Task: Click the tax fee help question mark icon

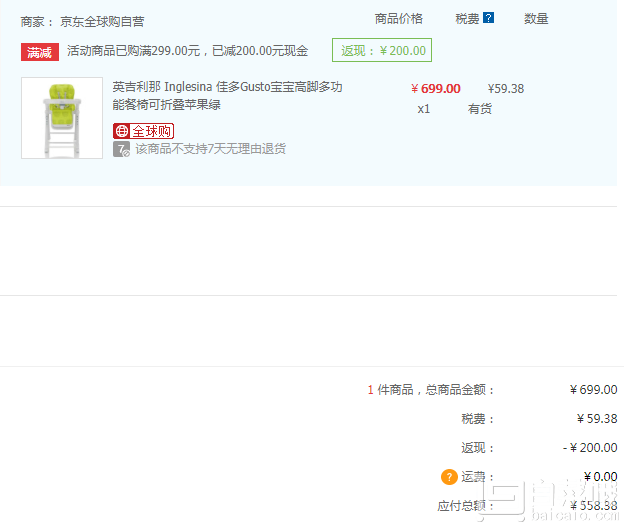Action: point(488,18)
